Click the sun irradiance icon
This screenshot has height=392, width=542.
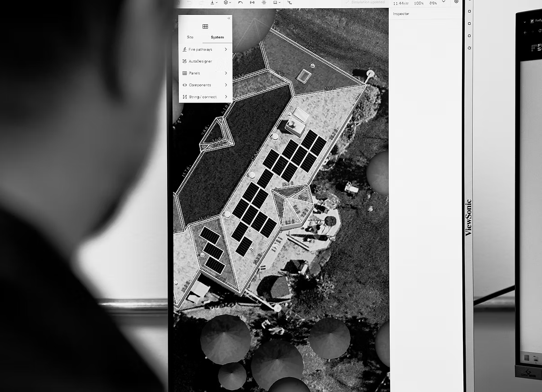click(x=264, y=3)
